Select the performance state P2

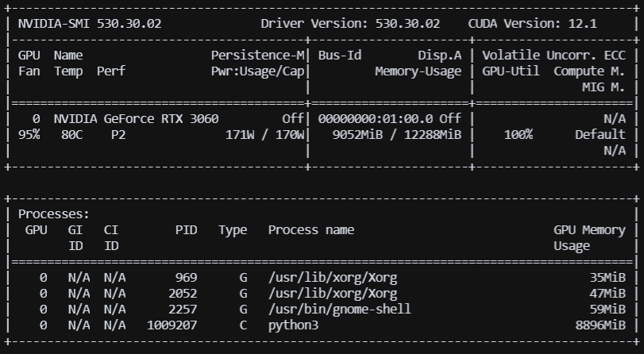point(118,135)
